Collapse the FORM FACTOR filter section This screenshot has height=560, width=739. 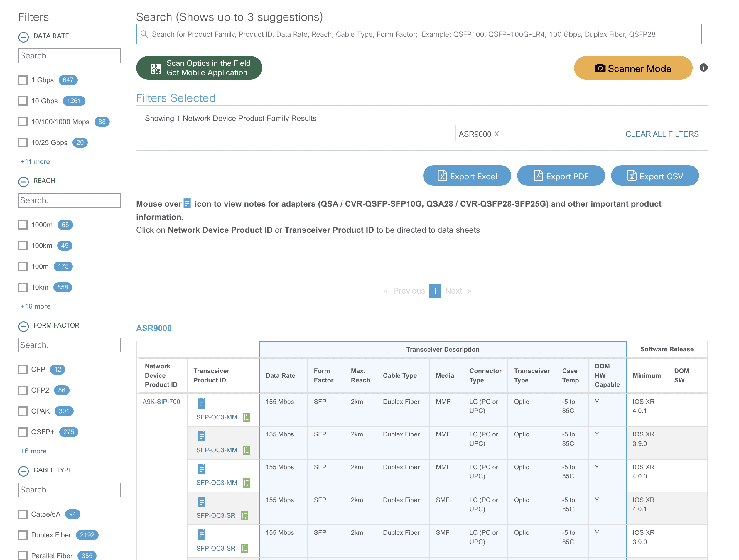coord(23,326)
